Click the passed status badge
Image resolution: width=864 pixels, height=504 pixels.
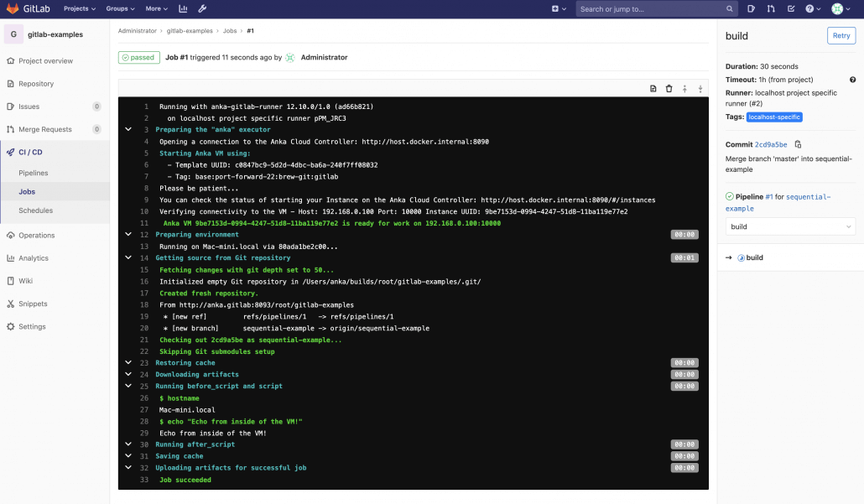pos(139,57)
